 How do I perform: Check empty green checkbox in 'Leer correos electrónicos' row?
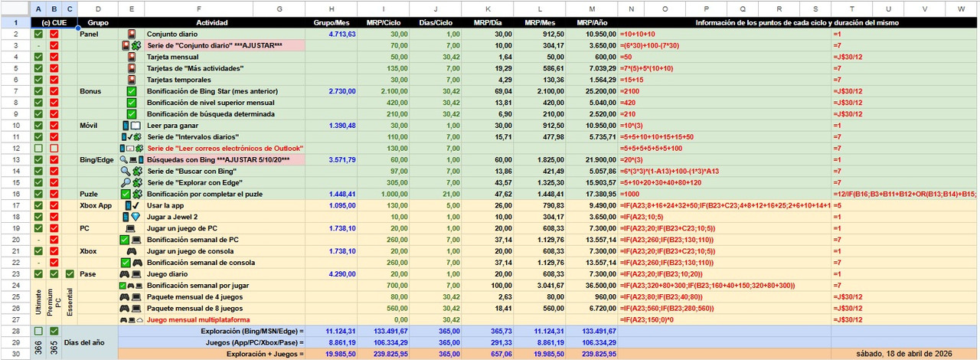coord(38,148)
